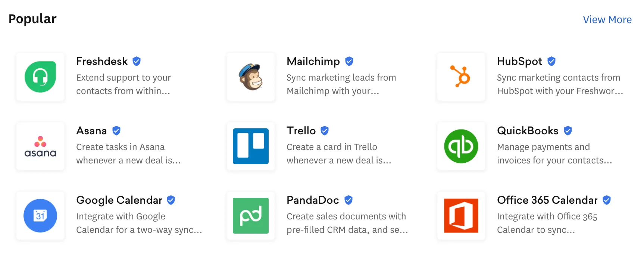Choose the green QuickBooks logo
Viewport: 644px width, 253px height.
461,146
